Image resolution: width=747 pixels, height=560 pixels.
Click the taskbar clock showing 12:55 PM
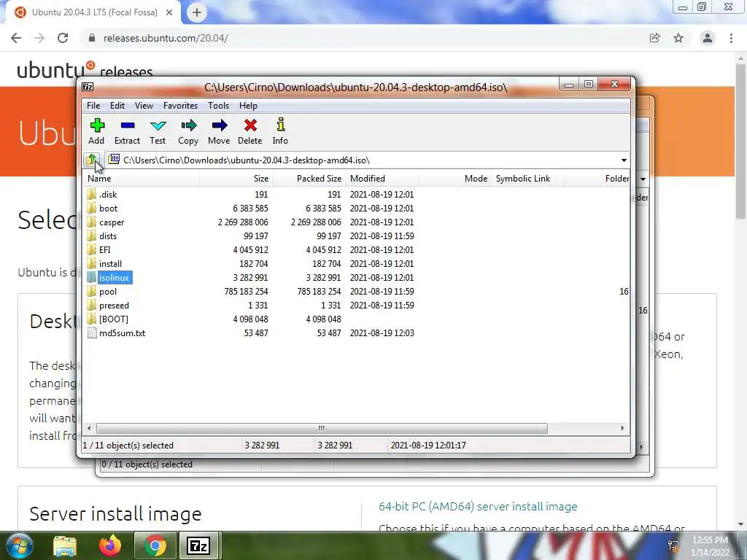point(710,540)
